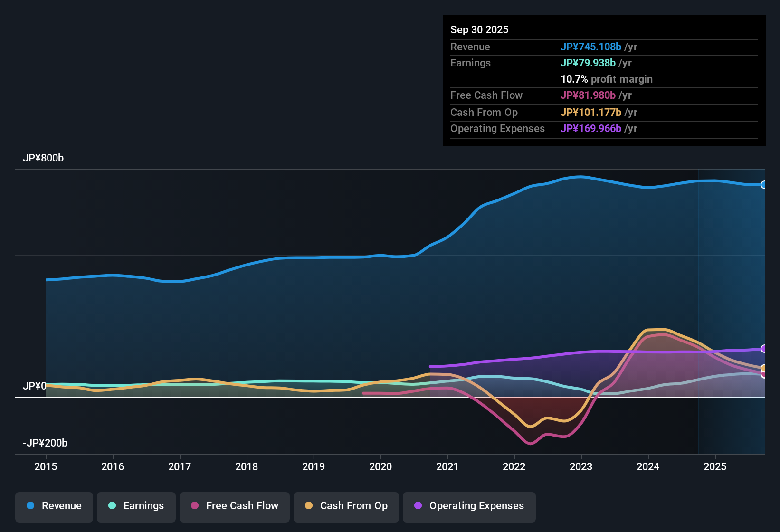Click the 10.7% profit margin text
The width and height of the screenshot is (780, 532).
607,79
